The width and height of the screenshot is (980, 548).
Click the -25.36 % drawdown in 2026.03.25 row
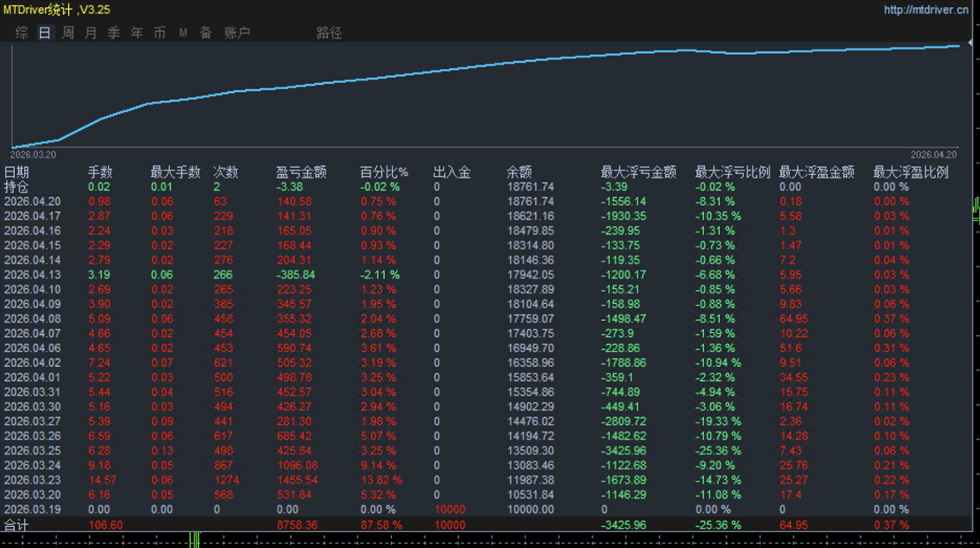coord(719,451)
